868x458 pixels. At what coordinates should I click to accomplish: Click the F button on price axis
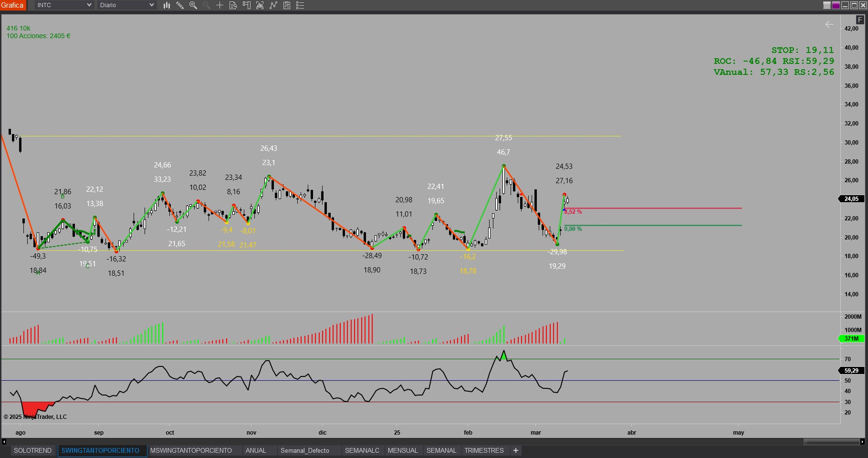click(860, 20)
